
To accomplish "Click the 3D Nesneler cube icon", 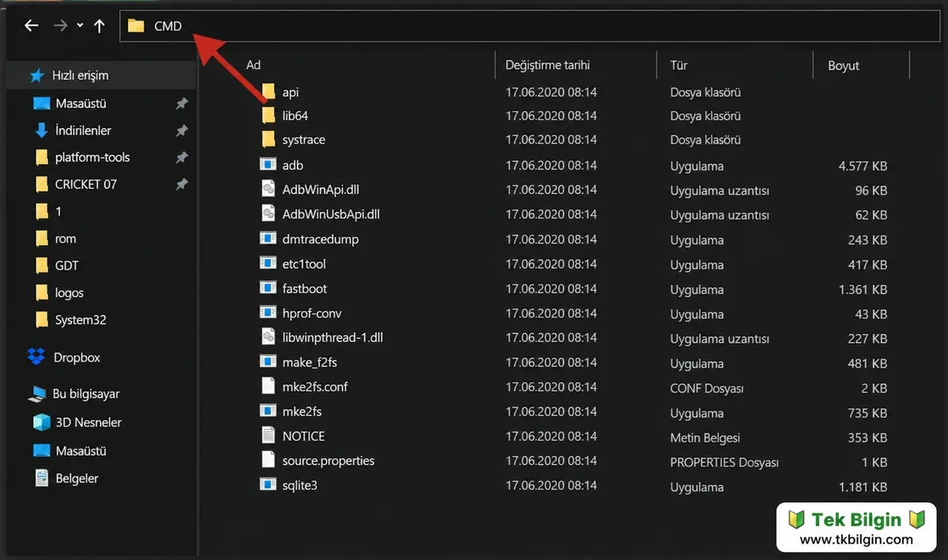I will tap(42, 423).
